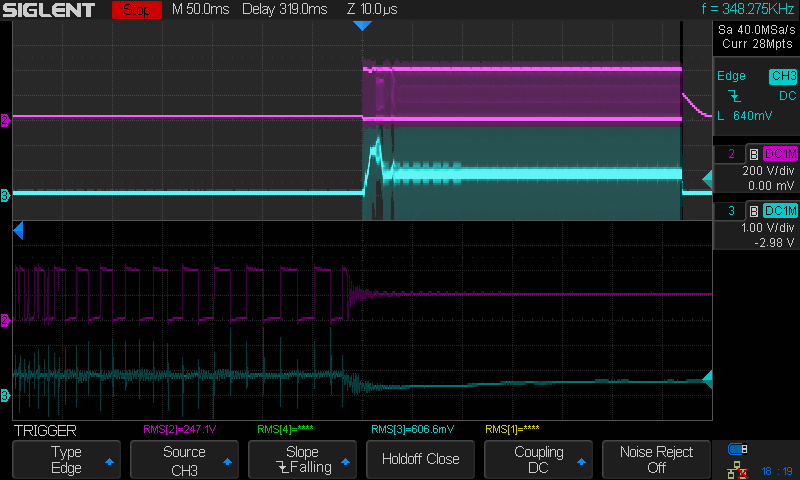The image size is (800, 480).
Task: Click the red Stop run status indicator
Action: click(137, 10)
